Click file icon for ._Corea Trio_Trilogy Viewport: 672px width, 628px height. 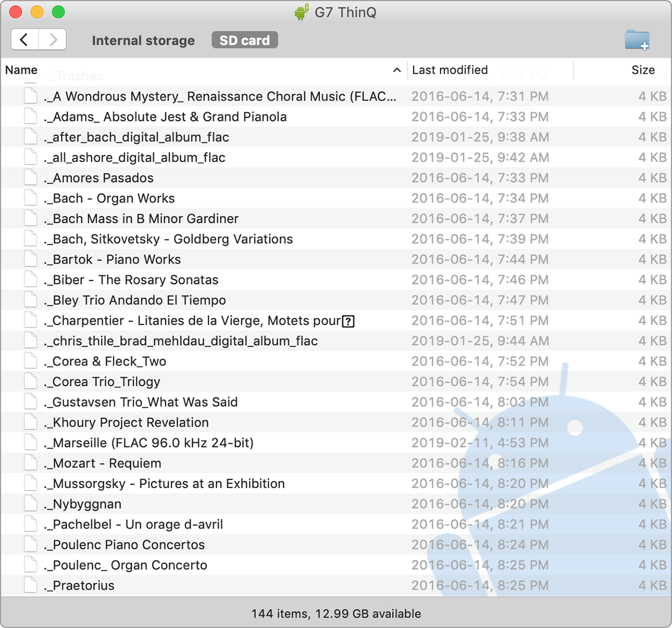(x=31, y=382)
